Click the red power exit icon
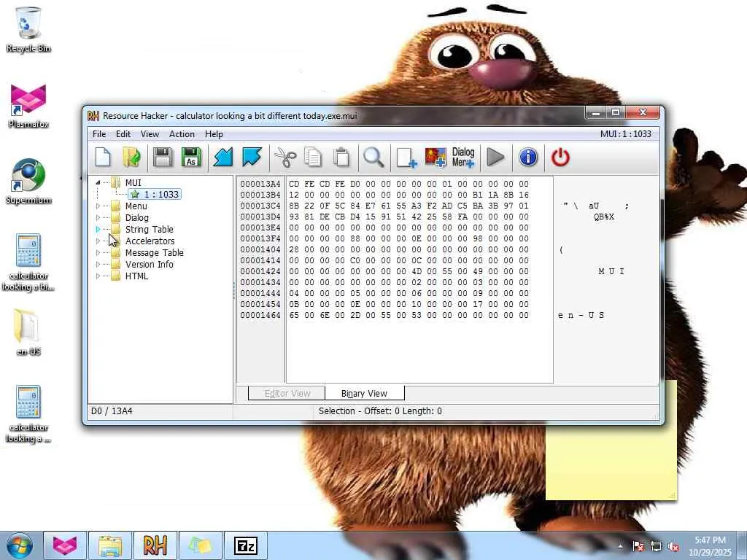Screen dimensions: 747x560 coord(560,157)
